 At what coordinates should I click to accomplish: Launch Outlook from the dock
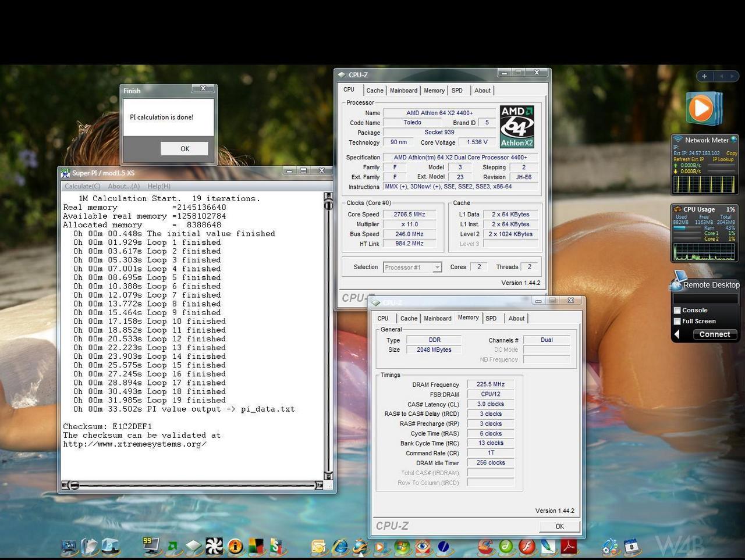coord(318,547)
